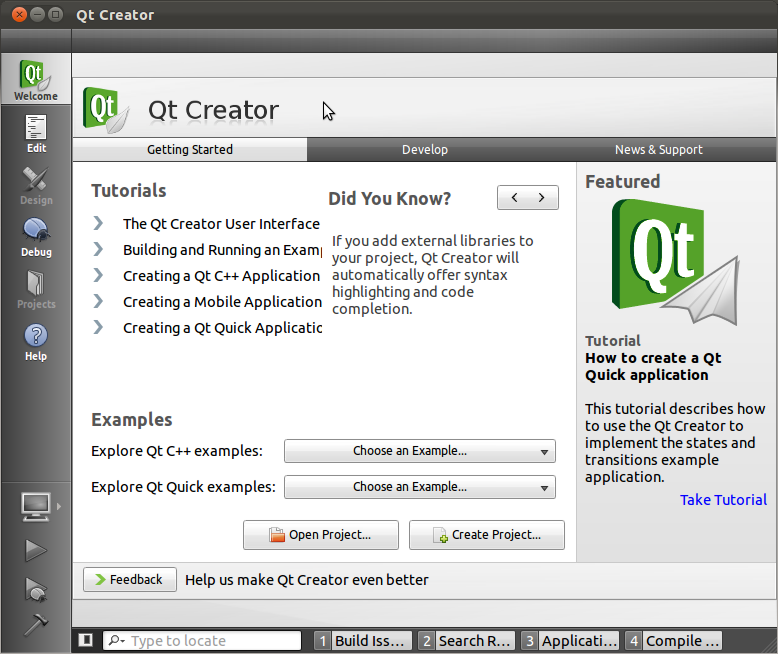Expand target selector arrow next to monitor
The image size is (778, 654).
point(59,507)
